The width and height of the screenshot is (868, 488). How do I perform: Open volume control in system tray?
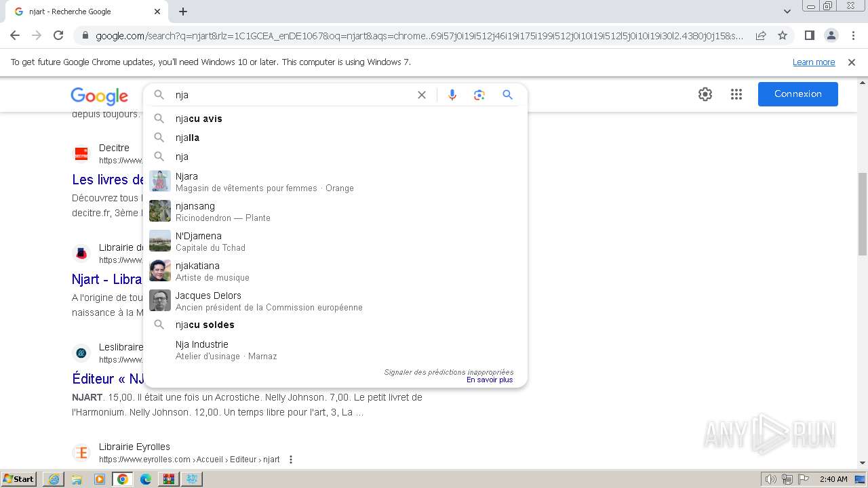point(771,479)
